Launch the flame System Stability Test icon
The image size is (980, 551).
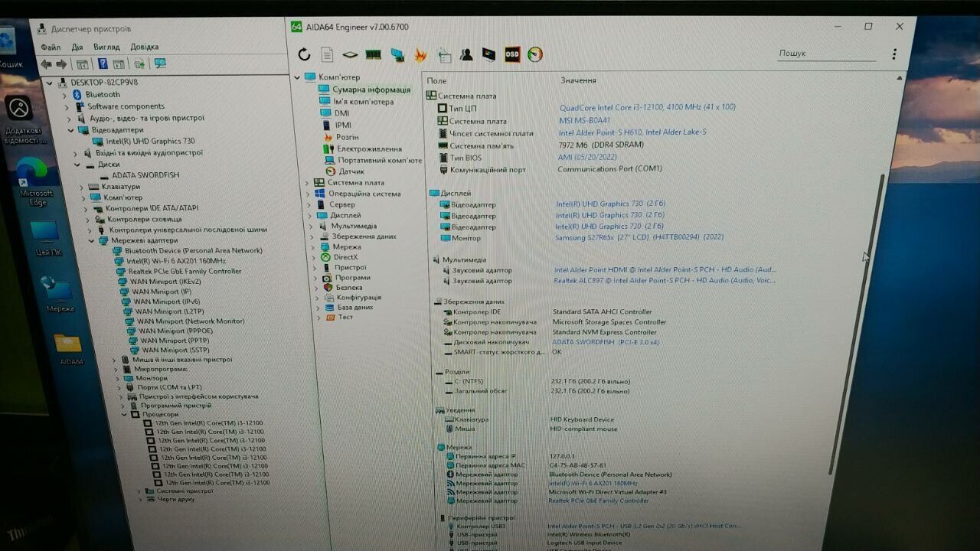(x=420, y=54)
